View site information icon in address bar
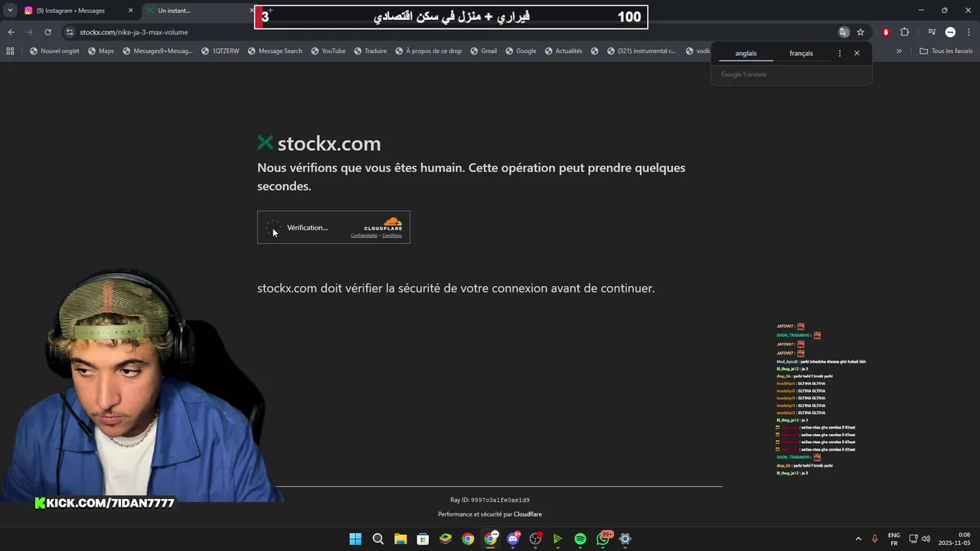This screenshot has height=551, width=980. click(70, 32)
